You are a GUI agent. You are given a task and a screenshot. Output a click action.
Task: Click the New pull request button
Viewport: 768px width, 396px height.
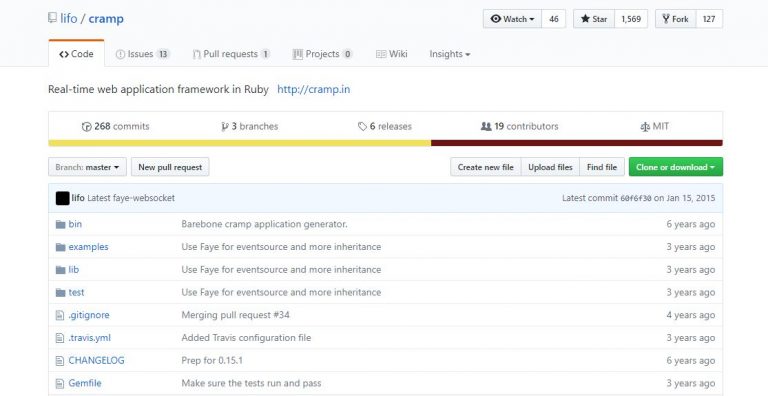(170, 167)
